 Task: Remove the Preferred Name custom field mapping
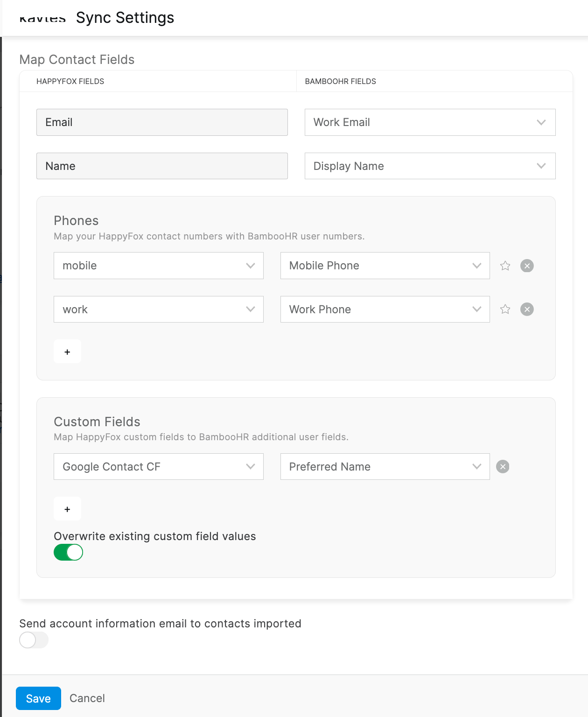point(503,466)
